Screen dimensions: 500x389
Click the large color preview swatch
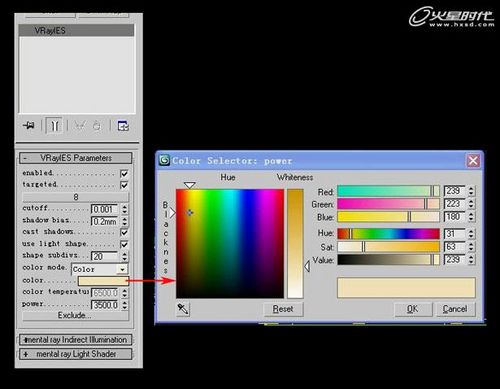406,287
